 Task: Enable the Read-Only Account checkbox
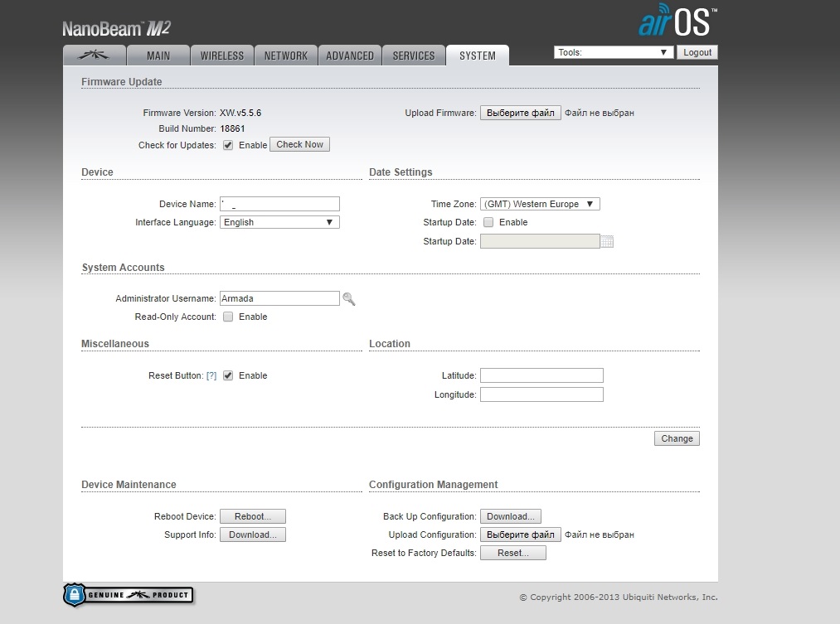coord(228,317)
